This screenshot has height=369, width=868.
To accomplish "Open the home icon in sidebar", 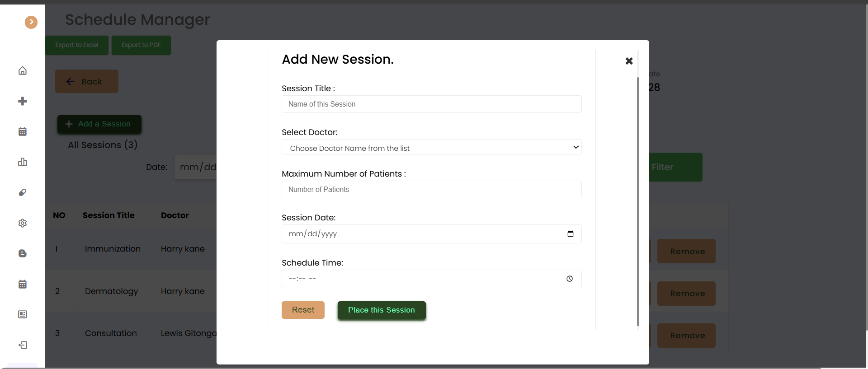I will 23,70.
